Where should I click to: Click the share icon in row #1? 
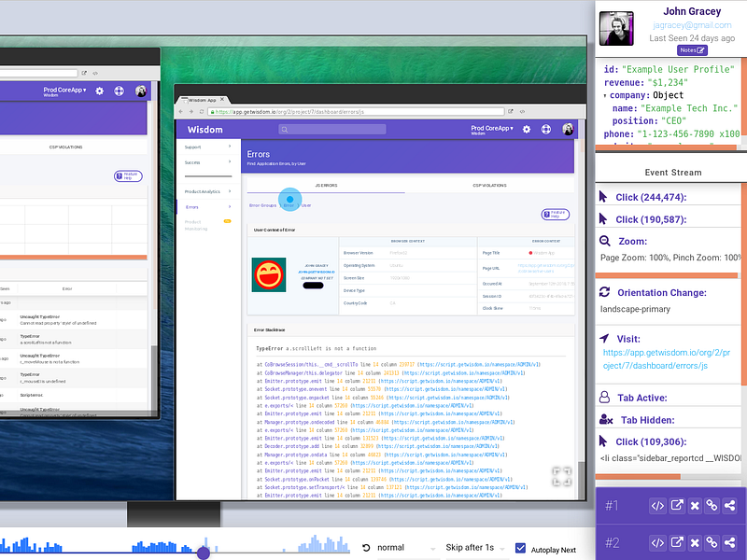[729, 506]
